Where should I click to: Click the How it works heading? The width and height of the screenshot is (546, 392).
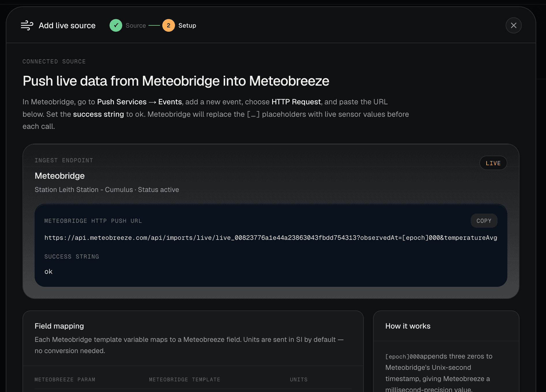tap(408, 326)
